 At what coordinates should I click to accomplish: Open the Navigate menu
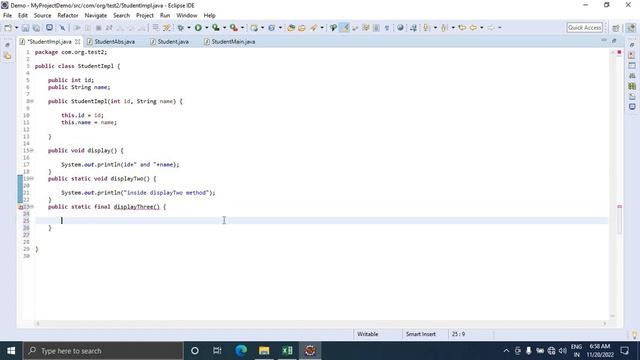click(96, 16)
